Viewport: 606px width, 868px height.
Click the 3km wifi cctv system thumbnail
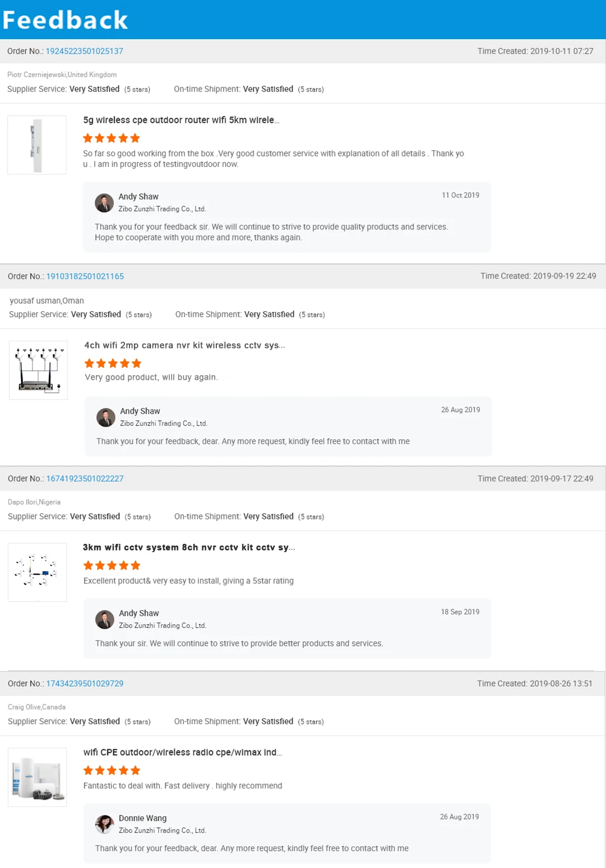point(37,572)
